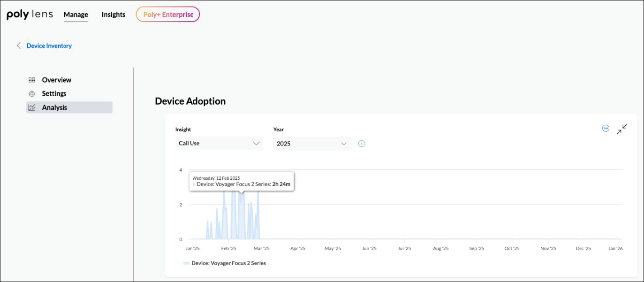
Task: Open the Device Inventory link
Action: (x=49, y=46)
